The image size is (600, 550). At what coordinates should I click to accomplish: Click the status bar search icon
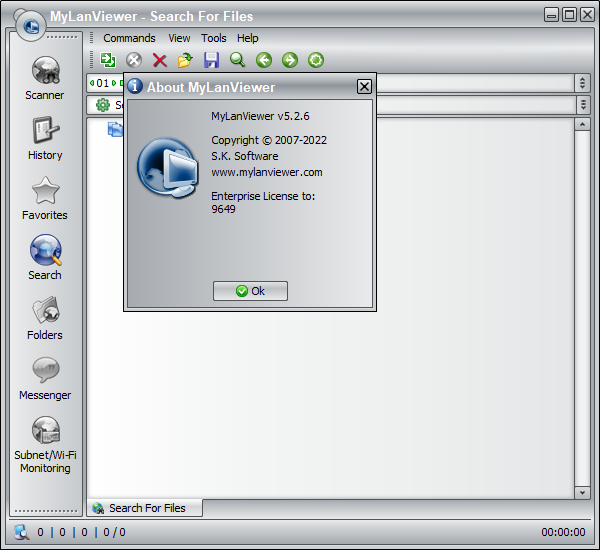tap(22, 532)
